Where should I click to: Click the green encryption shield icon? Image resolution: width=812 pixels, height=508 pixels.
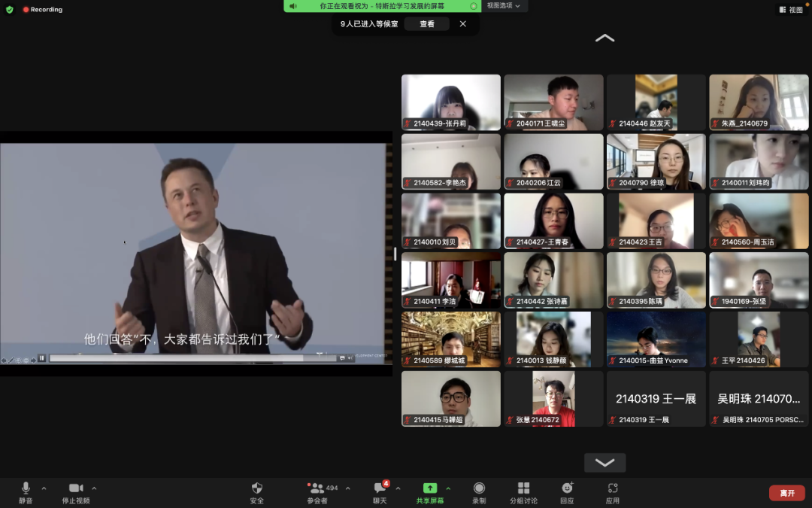click(x=9, y=9)
